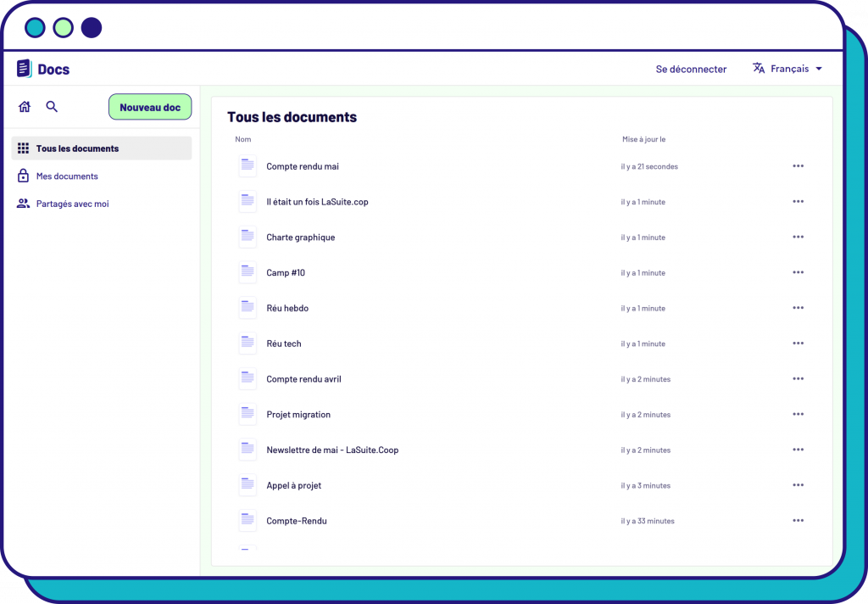This screenshot has width=868, height=604.
Task: Click the grid icon beside Tous les documents
Action: (23, 148)
